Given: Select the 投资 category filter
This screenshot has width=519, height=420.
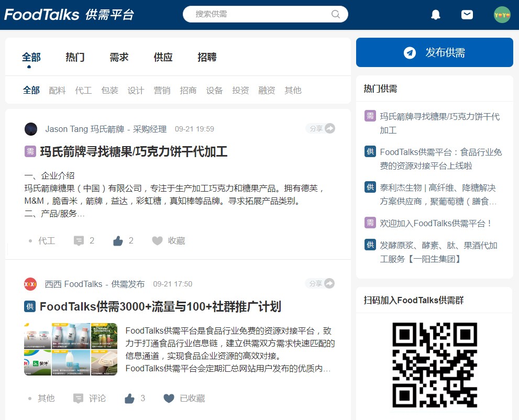Looking at the screenshot, I should [x=240, y=90].
